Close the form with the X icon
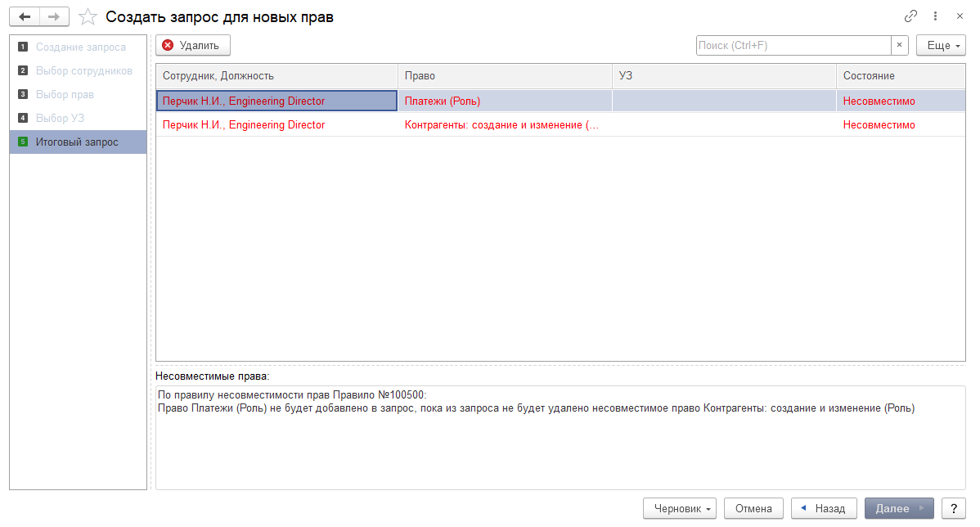 (x=960, y=16)
